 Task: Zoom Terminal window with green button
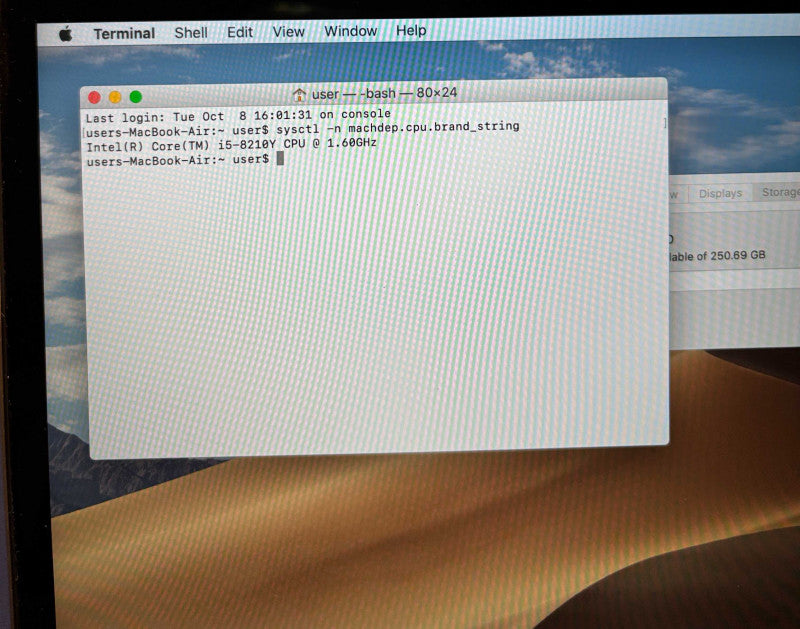(x=136, y=96)
